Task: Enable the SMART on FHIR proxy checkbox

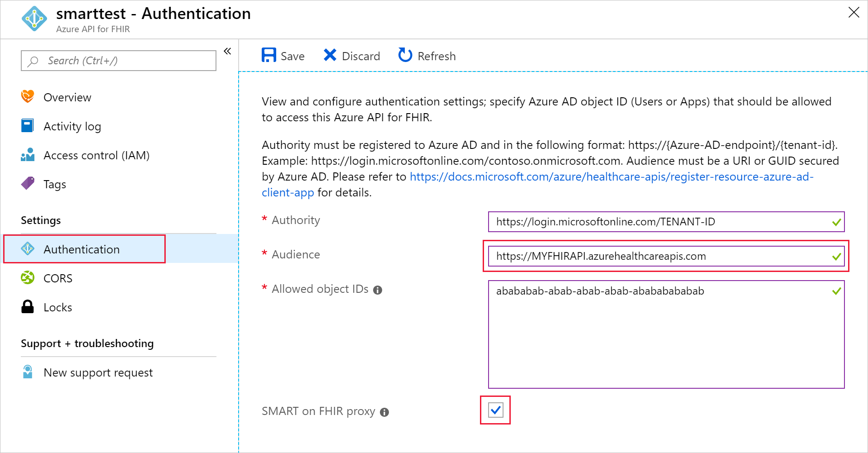Action: tap(495, 410)
